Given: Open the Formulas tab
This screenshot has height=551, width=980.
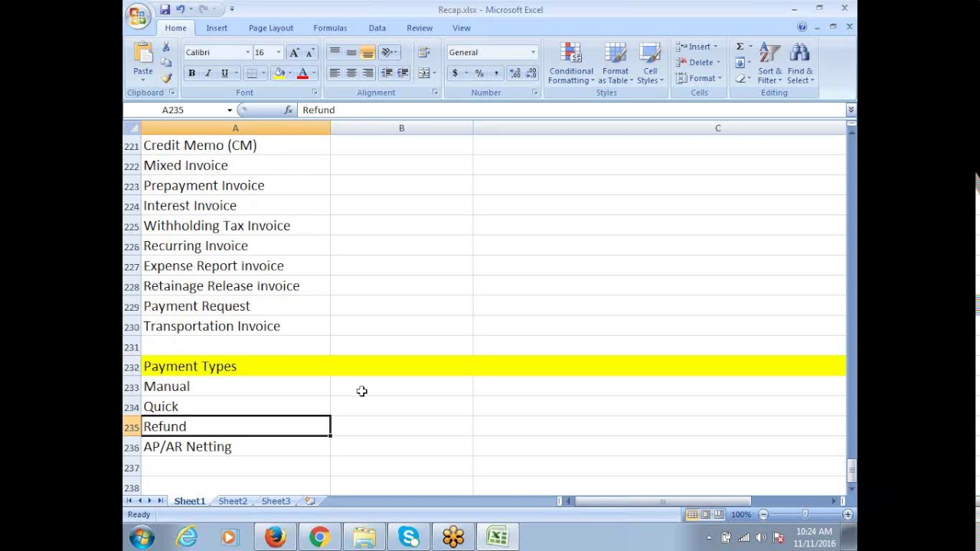Looking at the screenshot, I should [x=330, y=28].
